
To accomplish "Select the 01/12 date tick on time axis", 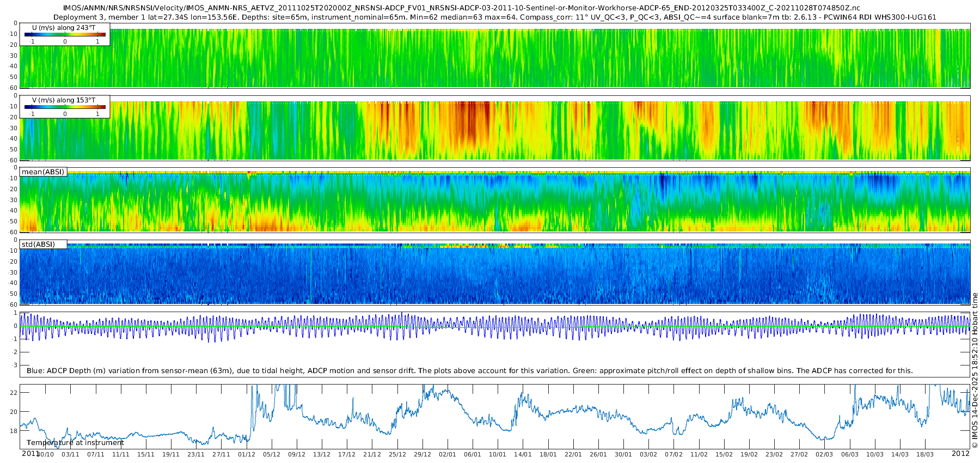I will click(246, 454).
